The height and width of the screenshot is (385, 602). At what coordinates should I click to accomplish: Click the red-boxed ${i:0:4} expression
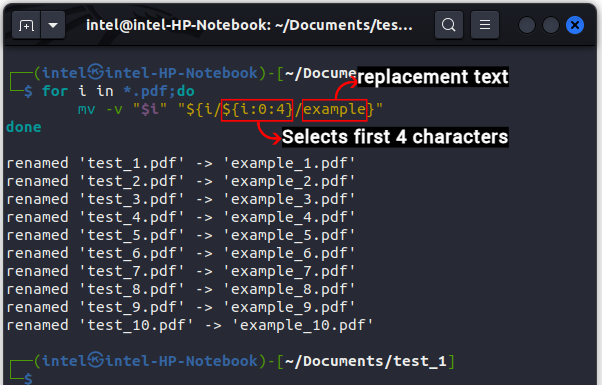tap(257, 110)
